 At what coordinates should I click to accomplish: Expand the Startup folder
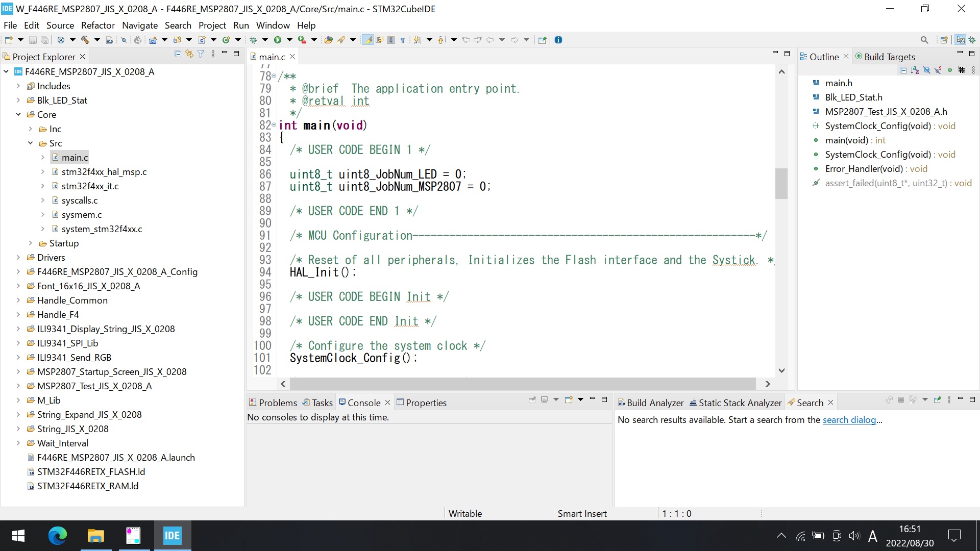(31, 243)
